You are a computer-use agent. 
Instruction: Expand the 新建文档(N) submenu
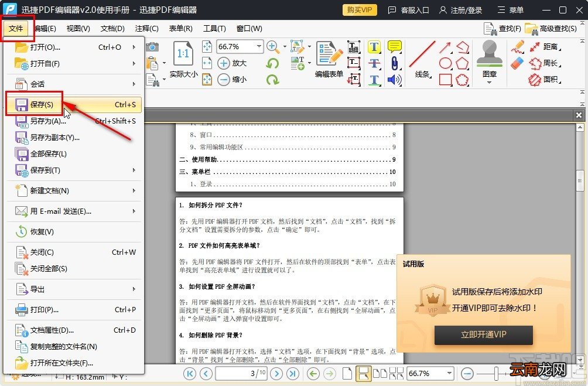click(74, 190)
